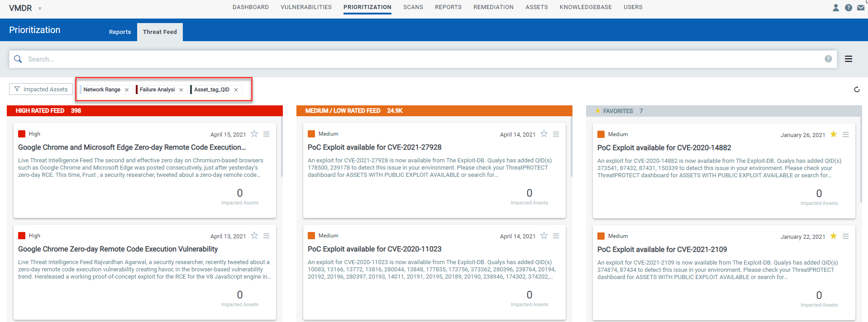Image resolution: width=868 pixels, height=322 pixels.
Task: Open card menu for CVE-2020-14882 favorite
Action: tap(845, 134)
